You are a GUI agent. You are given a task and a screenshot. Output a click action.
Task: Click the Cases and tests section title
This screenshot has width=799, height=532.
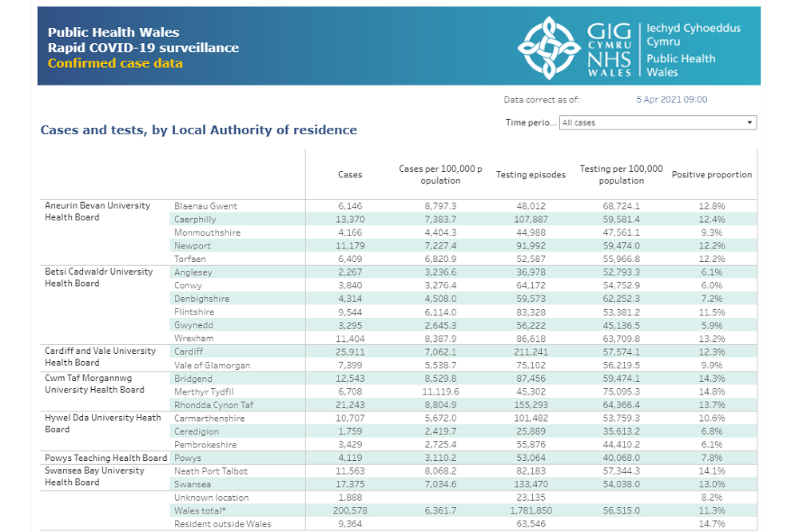(199, 130)
